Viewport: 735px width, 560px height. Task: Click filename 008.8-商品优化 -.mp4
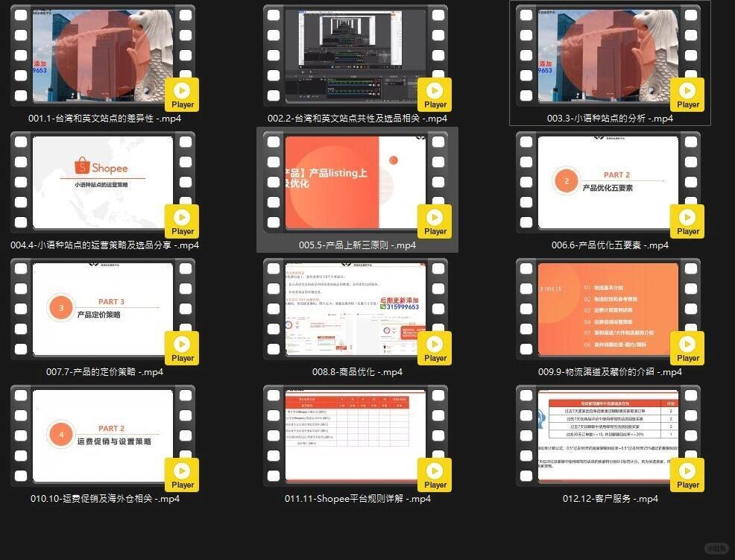coord(357,371)
